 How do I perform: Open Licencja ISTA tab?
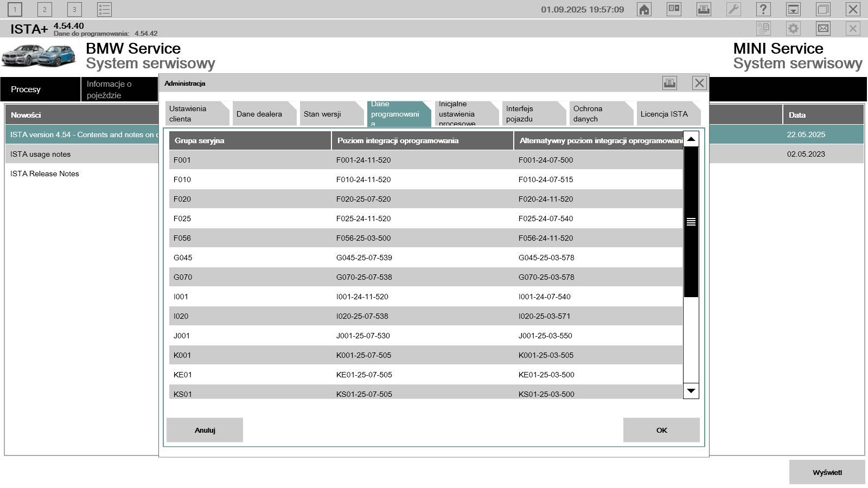(x=668, y=114)
